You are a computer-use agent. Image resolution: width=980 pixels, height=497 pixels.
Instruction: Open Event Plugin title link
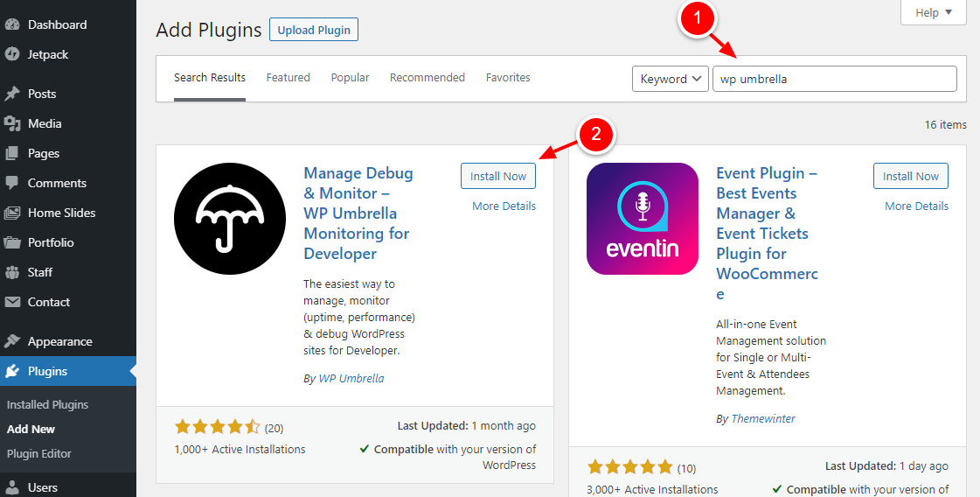(x=767, y=234)
